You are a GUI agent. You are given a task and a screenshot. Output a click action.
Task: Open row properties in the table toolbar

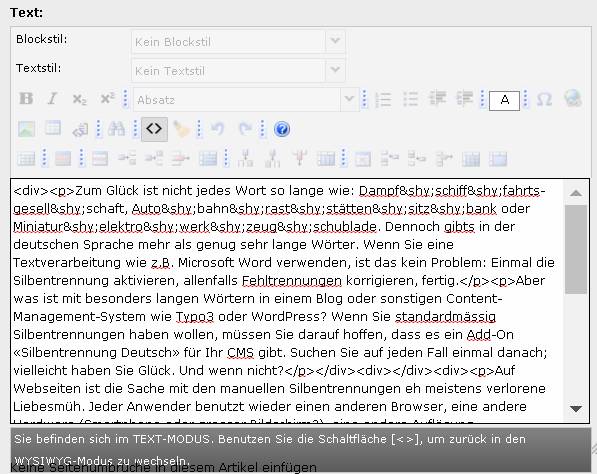100,159
